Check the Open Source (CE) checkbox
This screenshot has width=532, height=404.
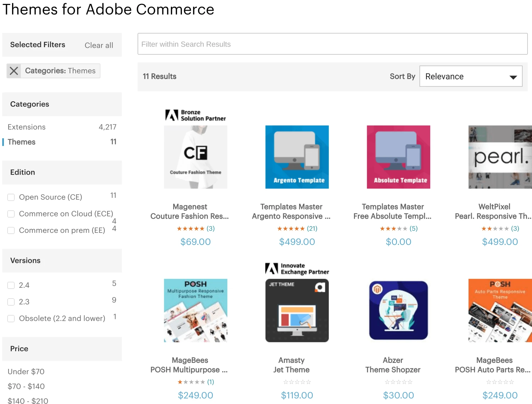pyautogui.click(x=11, y=197)
